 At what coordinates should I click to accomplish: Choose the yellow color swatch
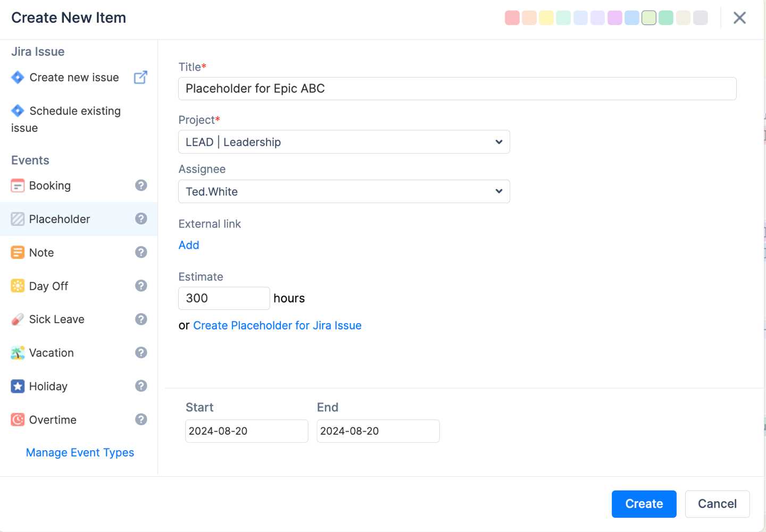click(x=546, y=18)
